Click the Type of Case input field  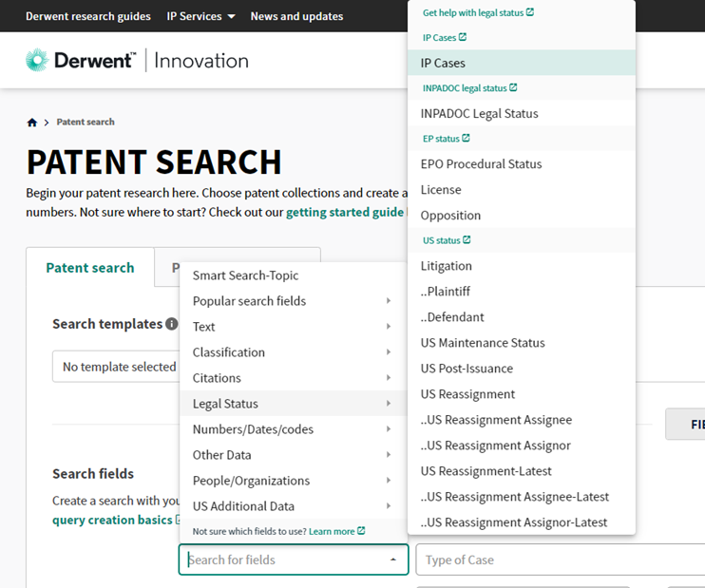pos(561,560)
